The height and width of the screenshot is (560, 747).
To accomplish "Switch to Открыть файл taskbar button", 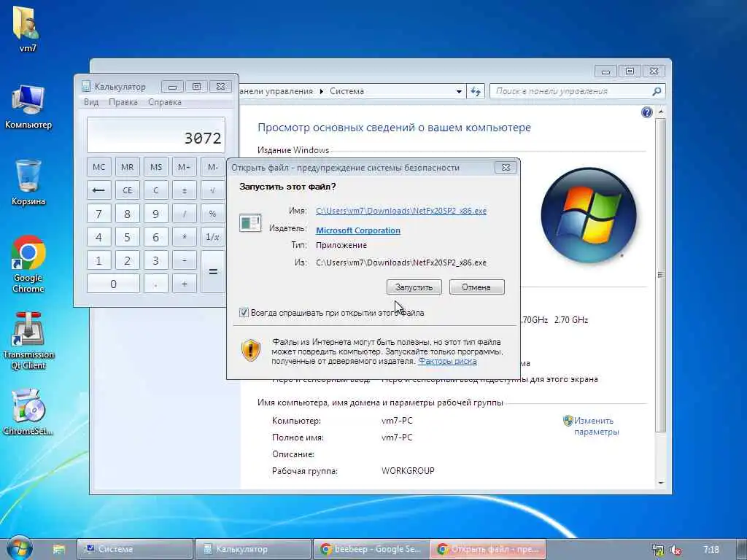I will click(488, 549).
